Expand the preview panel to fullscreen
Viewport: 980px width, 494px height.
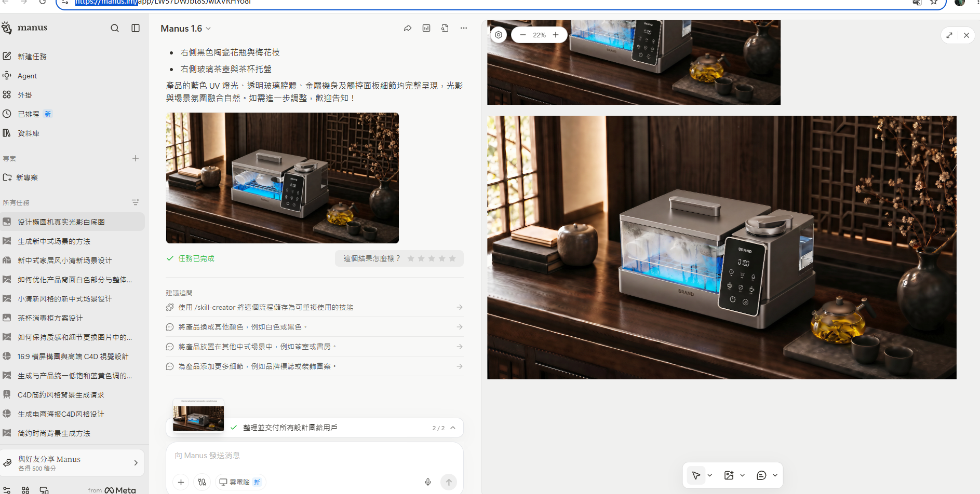pos(949,35)
